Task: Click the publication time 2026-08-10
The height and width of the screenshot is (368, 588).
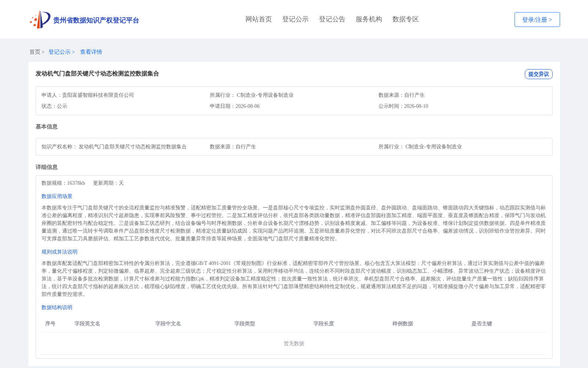Action: tap(416, 106)
